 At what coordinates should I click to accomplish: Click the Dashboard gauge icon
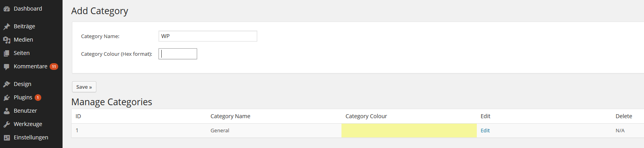click(x=7, y=9)
